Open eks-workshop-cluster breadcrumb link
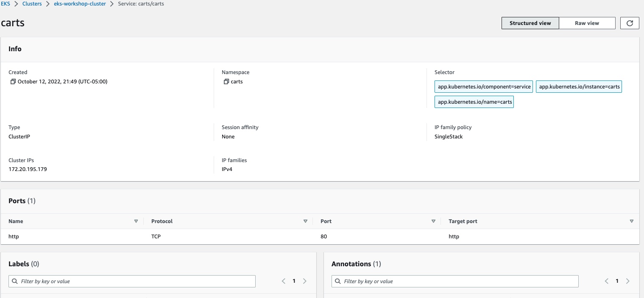Image resolution: width=644 pixels, height=298 pixels. tap(80, 4)
